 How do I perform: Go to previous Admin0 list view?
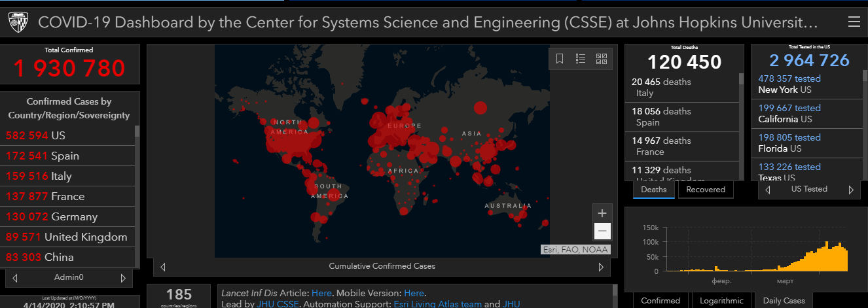click(14, 278)
